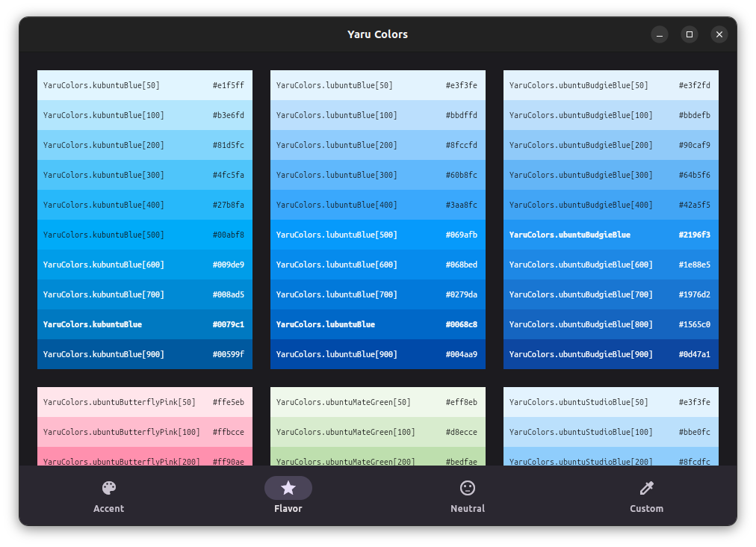Click the lubuntuBlue[50] swatch
The image size is (756, 547).
[378, 85]
